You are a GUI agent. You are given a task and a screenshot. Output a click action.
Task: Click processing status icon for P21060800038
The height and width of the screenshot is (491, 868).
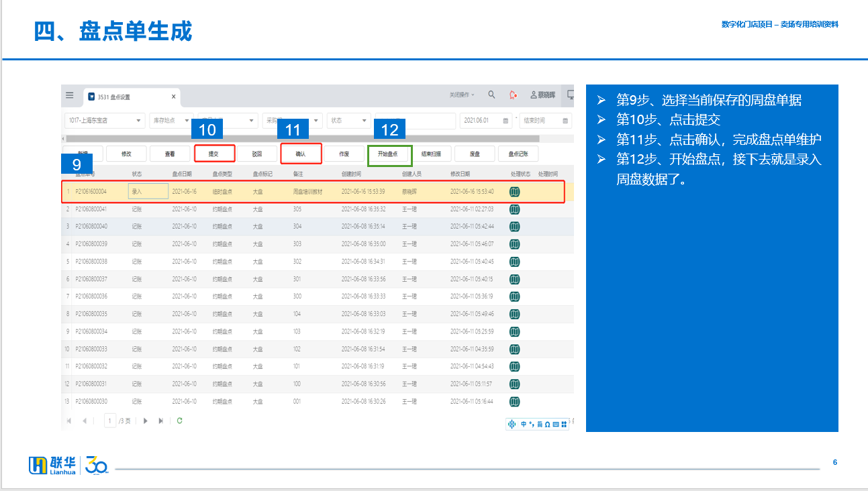pos(515,262)
